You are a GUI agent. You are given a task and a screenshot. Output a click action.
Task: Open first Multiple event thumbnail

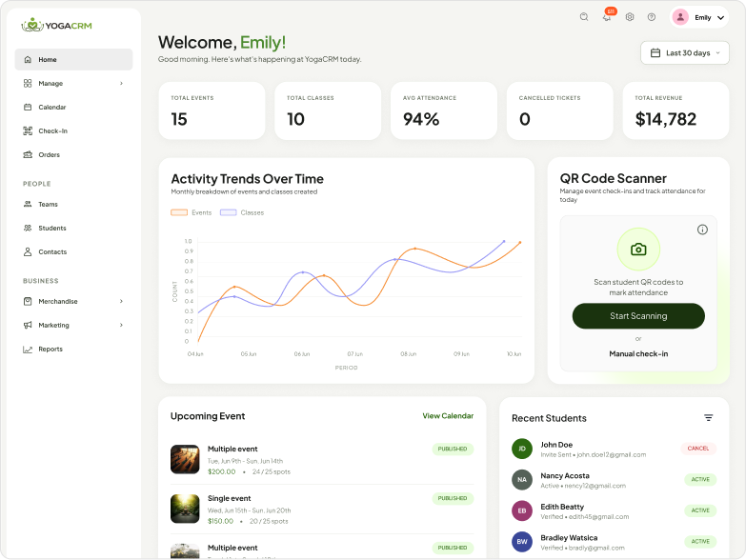tap(185, 459)
